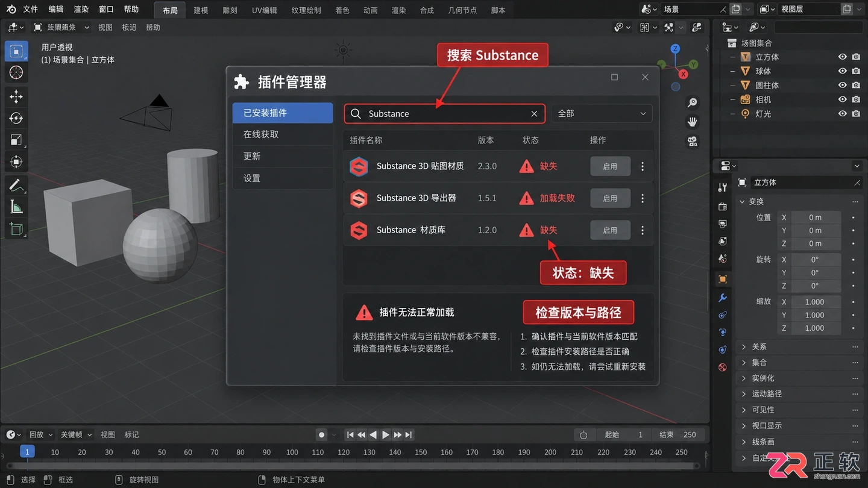The image size is (868, 488).
Task: Select the box select tool in toolbar
Action: click(x=16, y=51)
